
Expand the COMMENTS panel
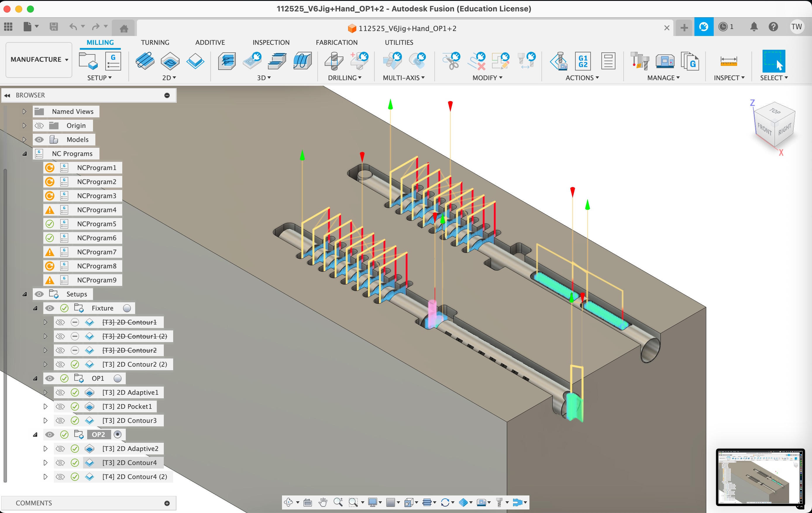click(167, 503)
